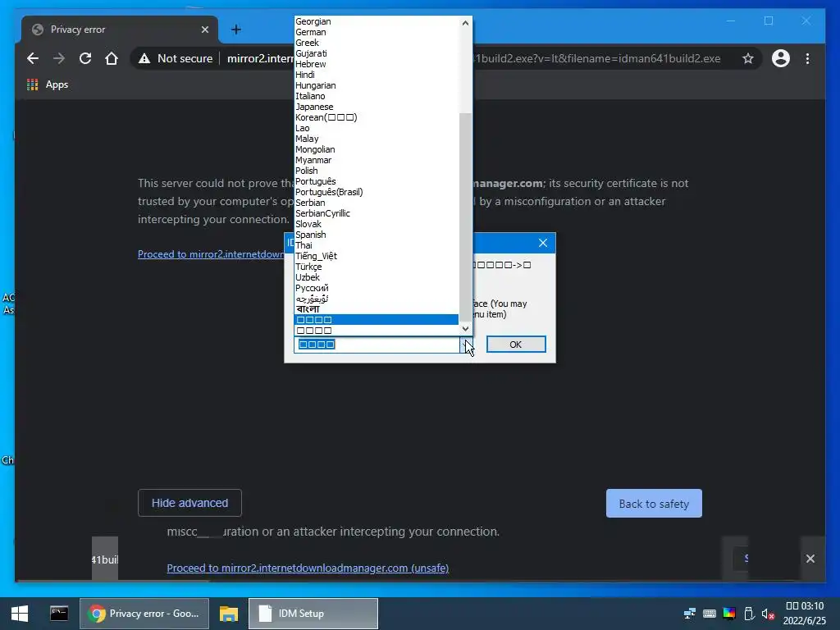Choose Thai from the list
Image resolution: width=840 pixels, height=630 pixels.
(x=376, y=245)
